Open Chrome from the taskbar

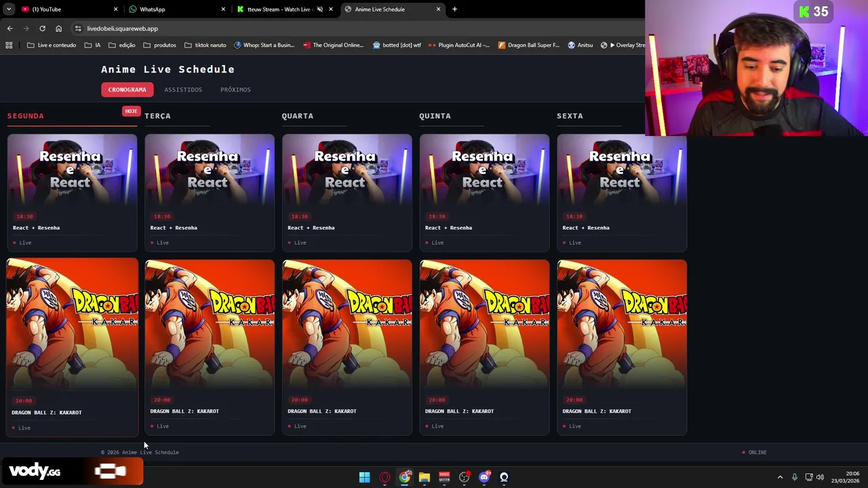pyautogui.click(x=404, y=477)
